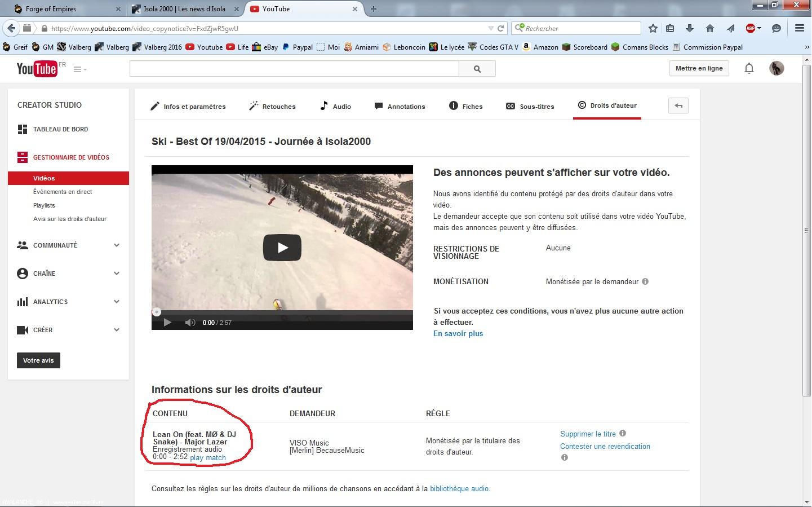This screenshot has width=812, height=507.
Task: Click Contester une revendication link
Action: (605, 446)
